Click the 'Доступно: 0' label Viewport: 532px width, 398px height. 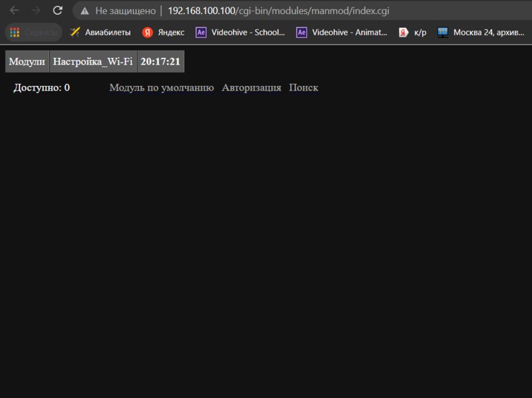pos(41,88)
